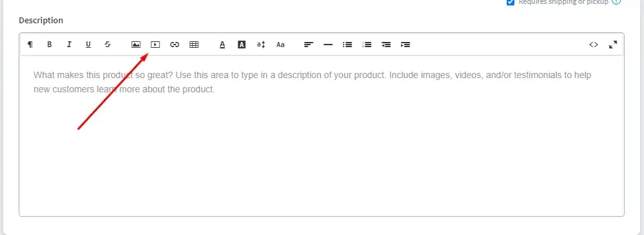Open the font size tool
Screen dimensions: 644x235
tap(261, 45)
